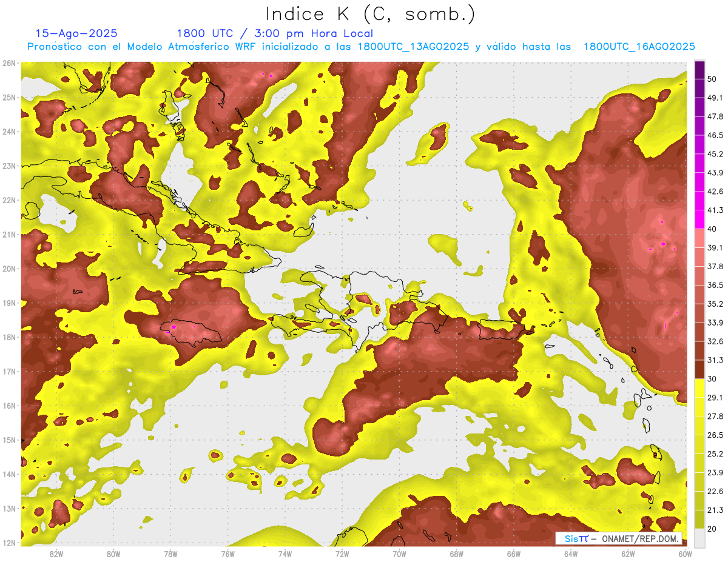Click the latitude axis label '21N'
Screen dimensions: 728x562
tap(9, 235)
